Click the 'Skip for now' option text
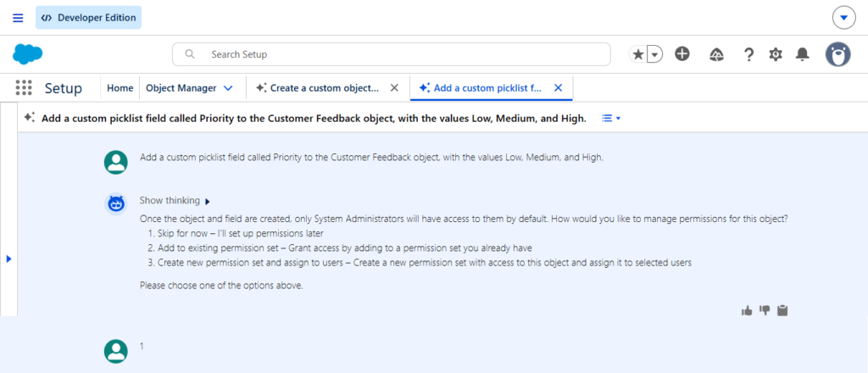Image resolution: width=868 pixels, height=373 pixels. (x=240, y=233)
